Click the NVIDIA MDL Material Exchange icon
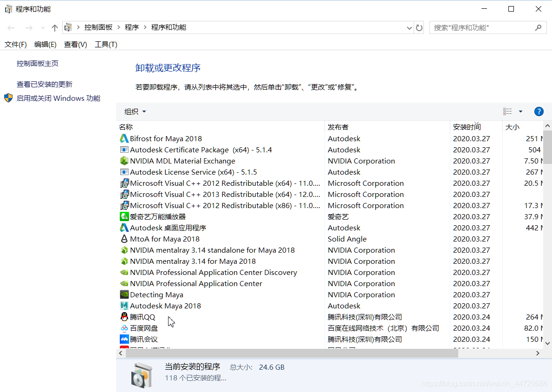Viewport: 552px width, 392px height. click(124, 161)
